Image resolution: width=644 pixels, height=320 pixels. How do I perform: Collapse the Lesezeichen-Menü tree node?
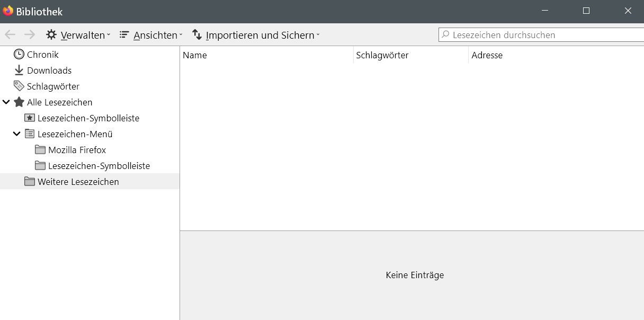click(x=17, y=134)
